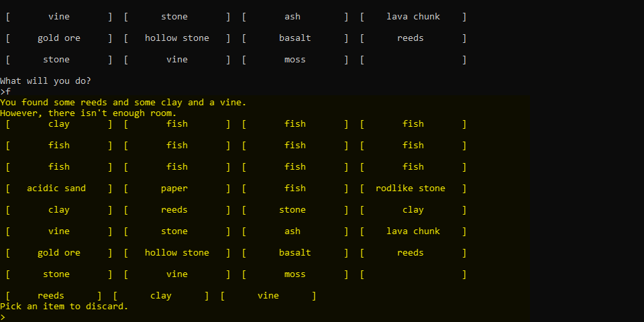
Task: Select ash in the yellow inventory grid
Action: [292, 231]
